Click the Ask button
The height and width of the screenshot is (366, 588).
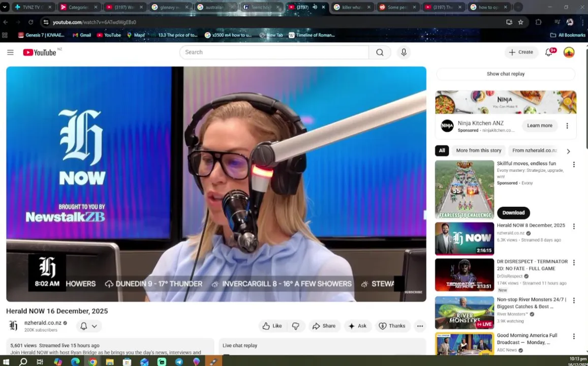[x=358, y=326]
